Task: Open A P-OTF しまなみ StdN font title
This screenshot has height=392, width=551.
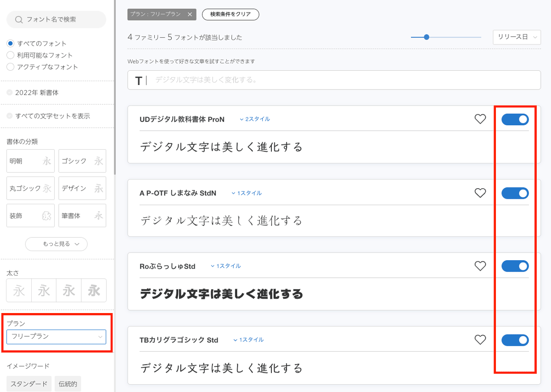Action: coord(178,193)
